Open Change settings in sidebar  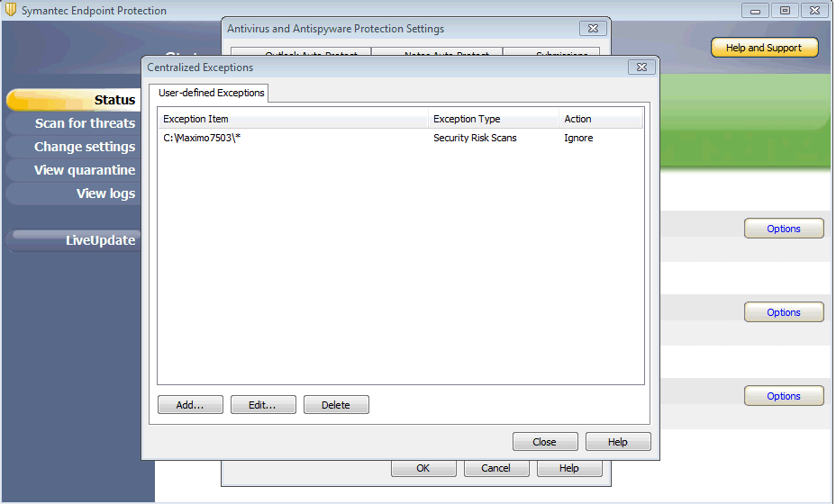point(74,147)
